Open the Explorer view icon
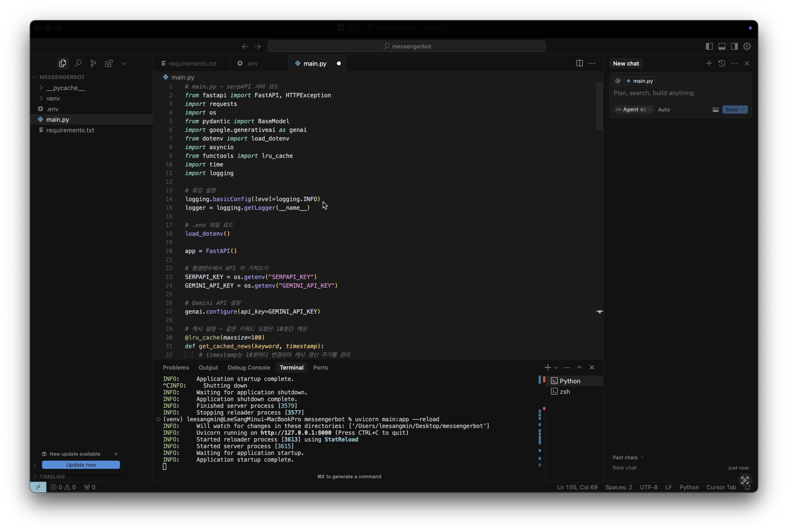The height and width of the screenshot is (532, 788). coord(62,63)
